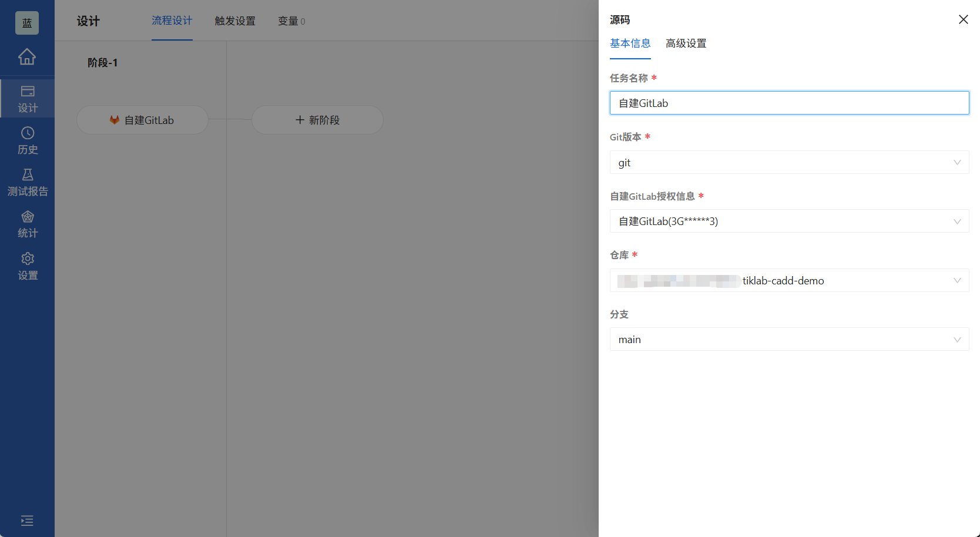Click the 新阶段 button to add a stage
Screen dimensions: 980x537
pyautogui.click(x=317, y=120)
